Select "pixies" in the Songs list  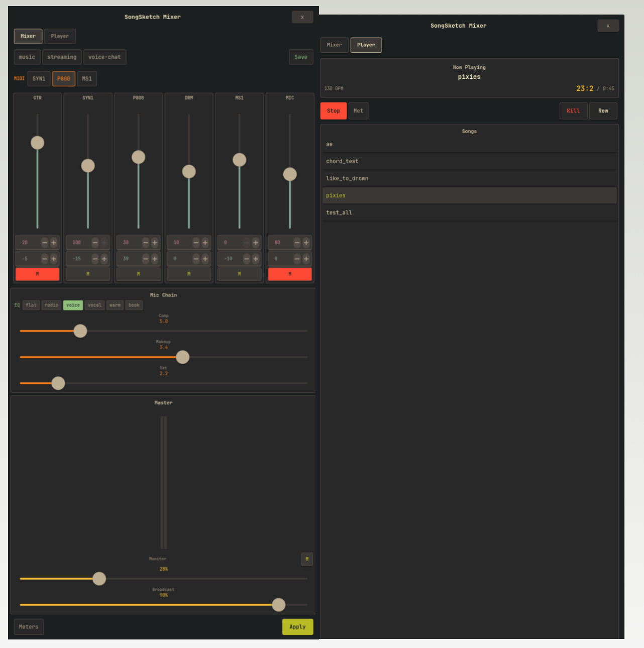tap(469, 196)
